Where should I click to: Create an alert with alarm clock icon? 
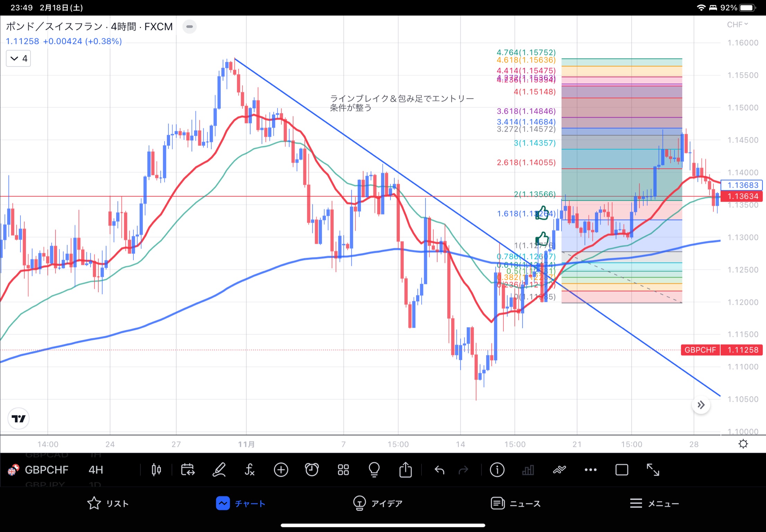(x=312, y=470)
